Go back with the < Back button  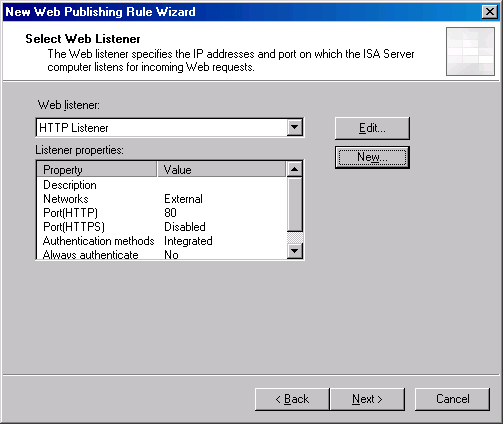(x=292, y=399)
